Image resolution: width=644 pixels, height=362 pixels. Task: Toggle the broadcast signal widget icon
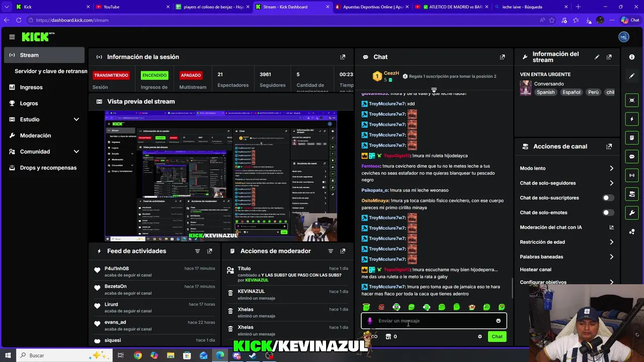point(632,175)
